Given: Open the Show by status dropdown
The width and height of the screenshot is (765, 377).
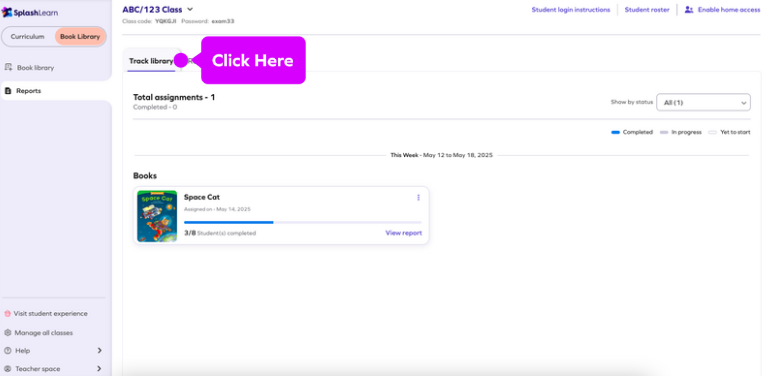Looking at the screenshot, I should (x=703, y=102).
